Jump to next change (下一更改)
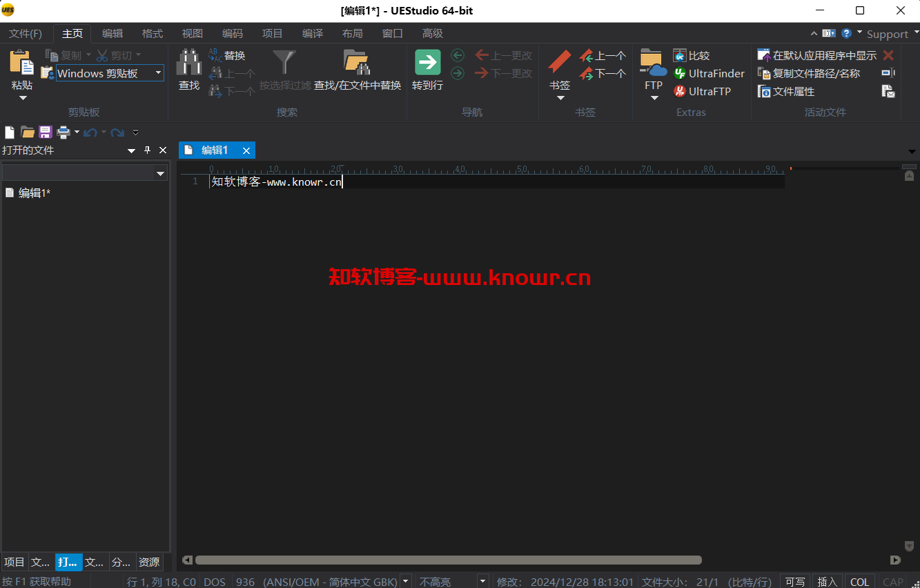This screenshot has height=588, width=920. [x=504, y=73]
